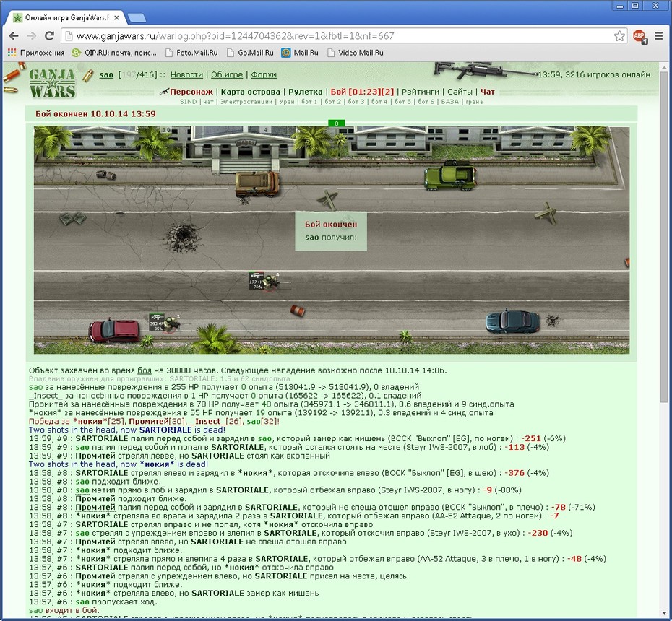
Task: Click the blue car on the battle map
Action: pos(512,322)
